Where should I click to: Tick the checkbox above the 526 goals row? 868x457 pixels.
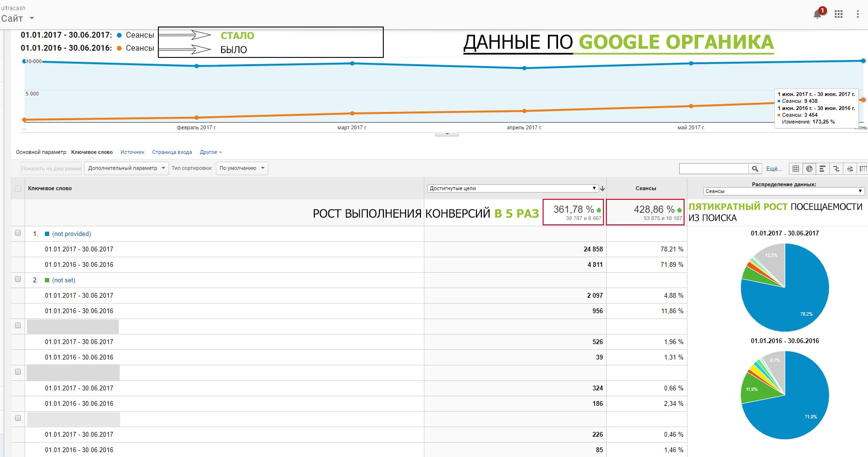[x=18, y=325]
